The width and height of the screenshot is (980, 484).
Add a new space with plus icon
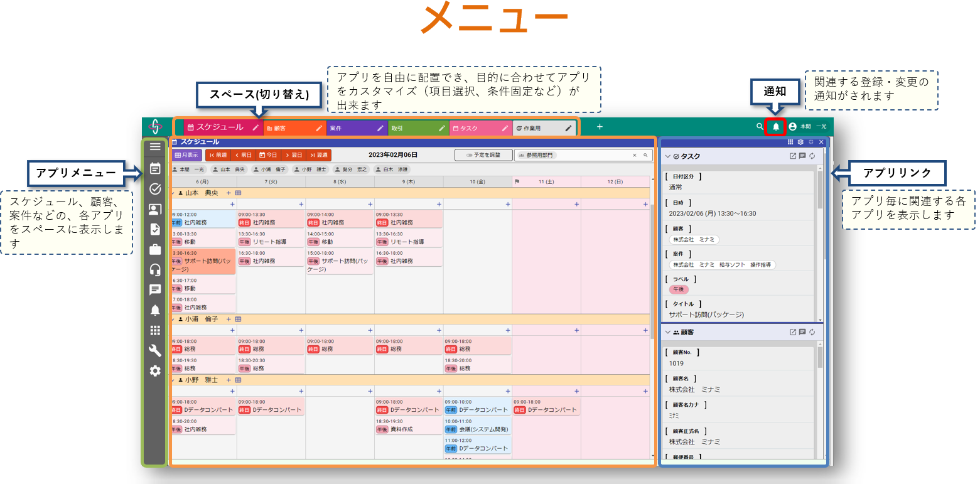[600, 127]
